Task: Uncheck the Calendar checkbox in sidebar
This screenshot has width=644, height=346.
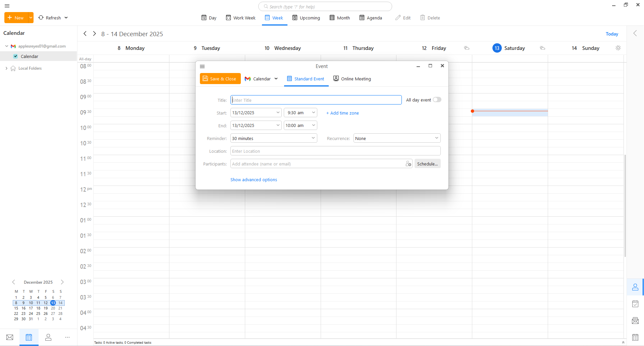Action: (15, 56)
